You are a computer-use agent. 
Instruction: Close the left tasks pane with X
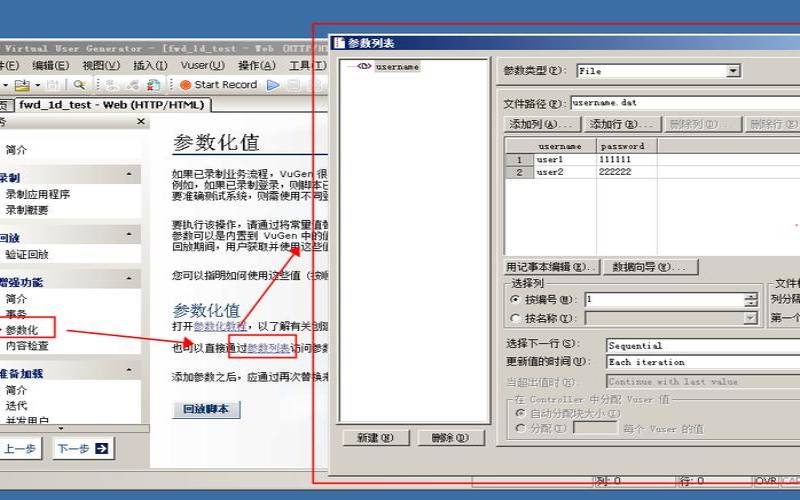141,121
